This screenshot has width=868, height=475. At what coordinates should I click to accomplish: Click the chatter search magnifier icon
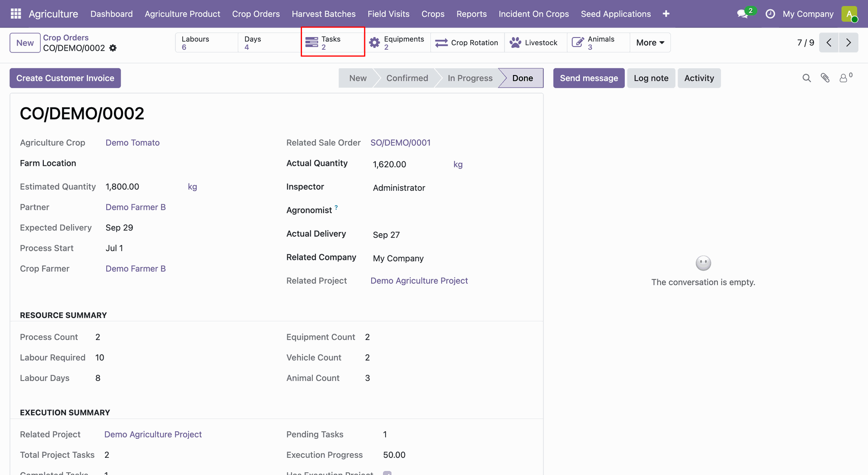click(807, 78)
